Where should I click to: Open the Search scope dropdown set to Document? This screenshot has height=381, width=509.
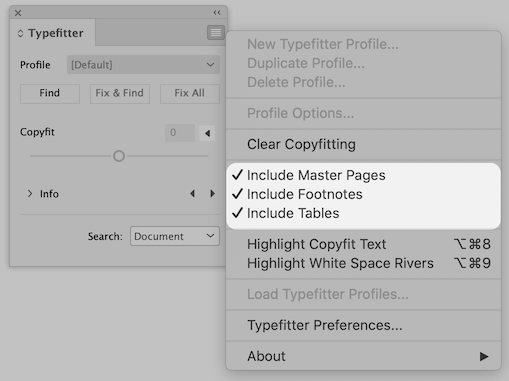[x=175, y=236]
